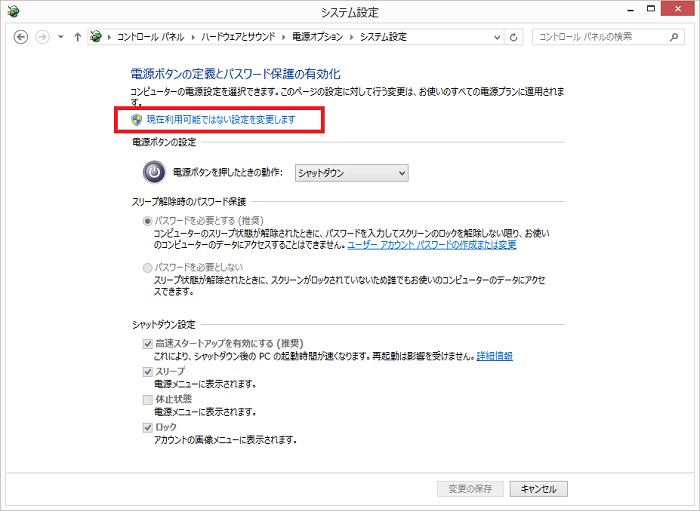The width and height of the screenshot is (700, 511).
Task: Expand the address bar history dropdown
Action: pos(495,37)
